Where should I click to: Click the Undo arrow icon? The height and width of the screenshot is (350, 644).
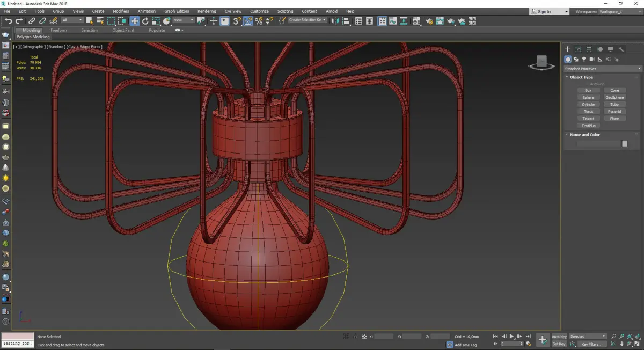point(9,21)
